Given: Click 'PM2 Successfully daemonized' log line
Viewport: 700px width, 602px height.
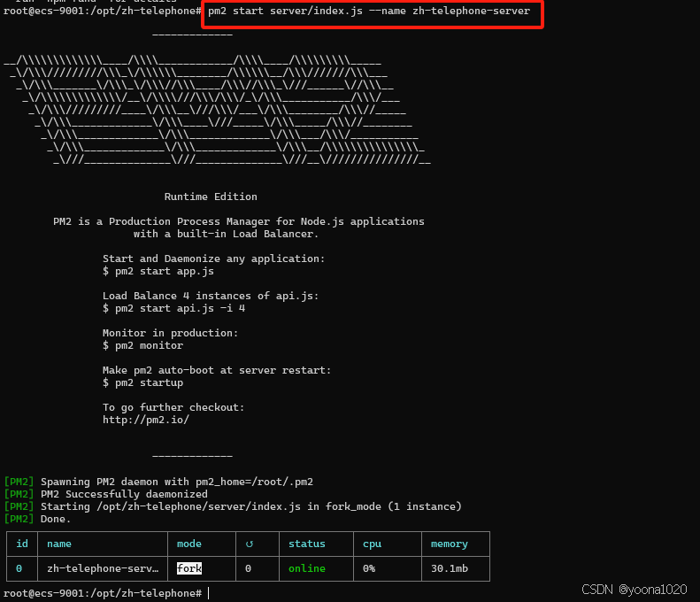Looking at the screenshot, I should pyautogui.click(x=106, y=494).
